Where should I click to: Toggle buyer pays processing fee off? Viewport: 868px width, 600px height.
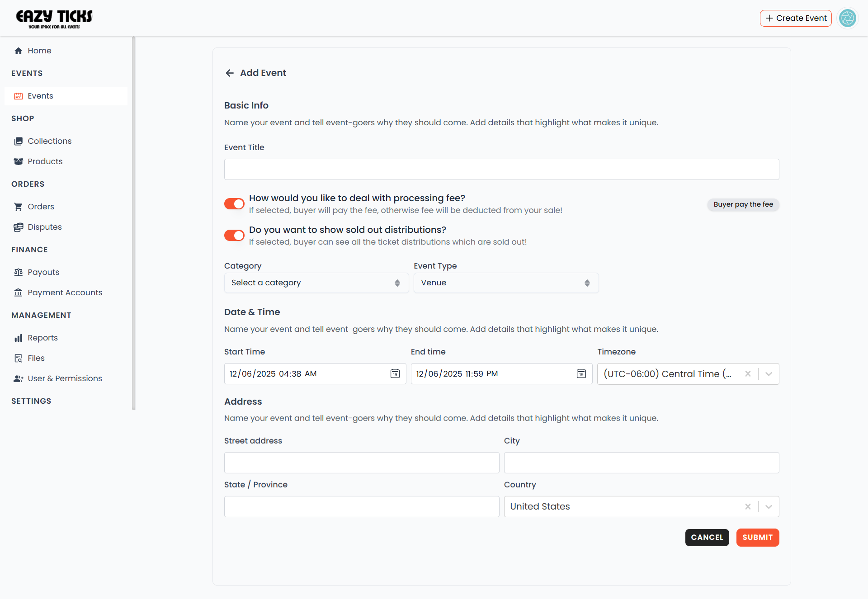tap(234, 203)
